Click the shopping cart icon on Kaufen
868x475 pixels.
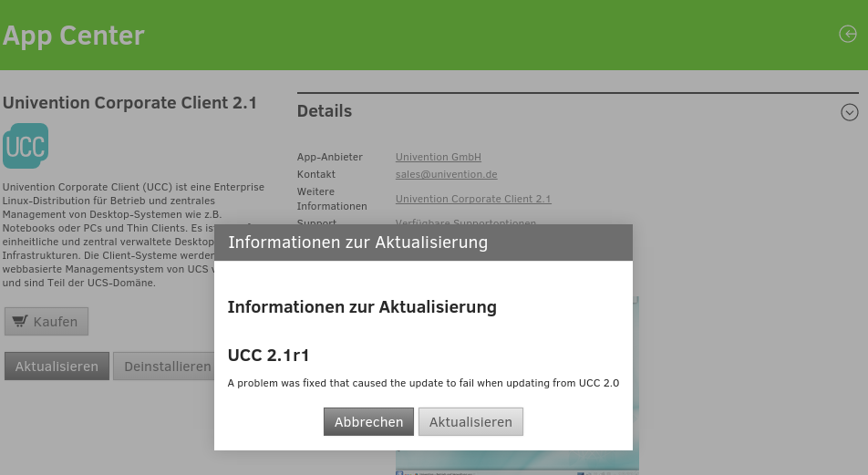point(20,322)
